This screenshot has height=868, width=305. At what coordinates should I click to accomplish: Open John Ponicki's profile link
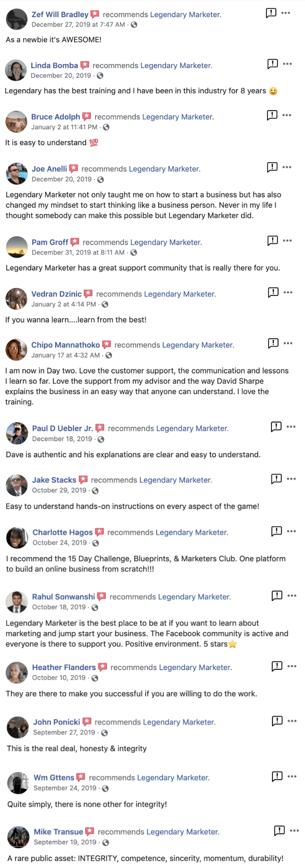tap(57, 722)
